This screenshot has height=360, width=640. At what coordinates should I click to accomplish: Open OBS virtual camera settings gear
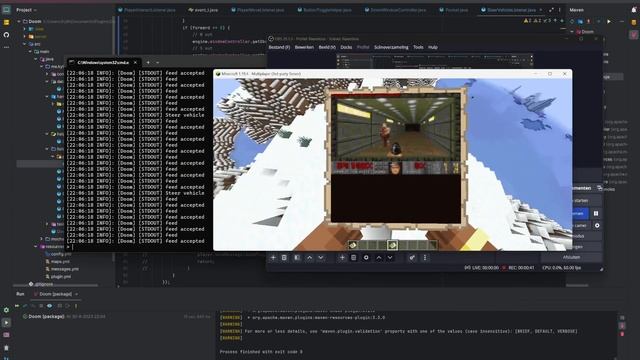pos(597,225)
